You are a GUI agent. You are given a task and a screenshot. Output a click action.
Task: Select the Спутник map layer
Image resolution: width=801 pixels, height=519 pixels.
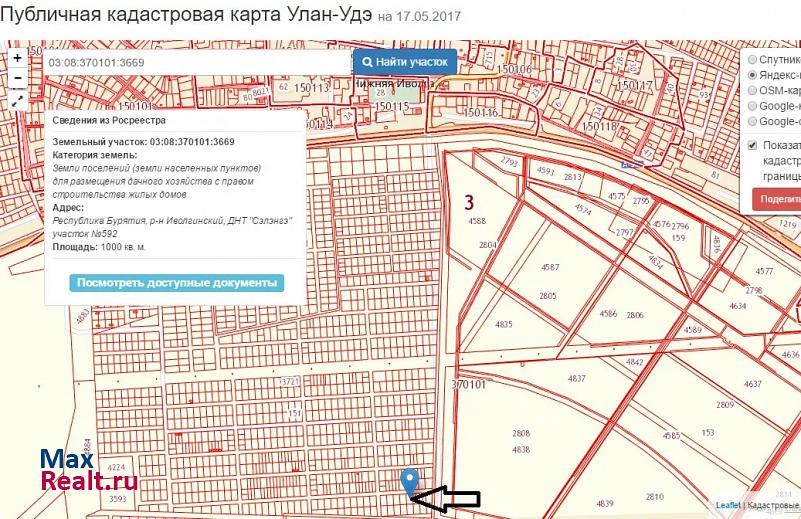752,59
